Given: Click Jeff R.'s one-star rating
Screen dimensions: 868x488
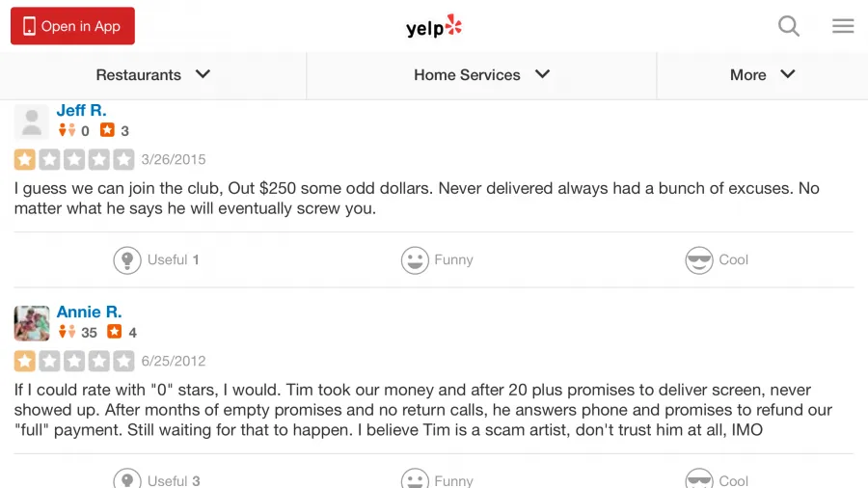Looking at the screenshot, I should (x=74, y=159).
